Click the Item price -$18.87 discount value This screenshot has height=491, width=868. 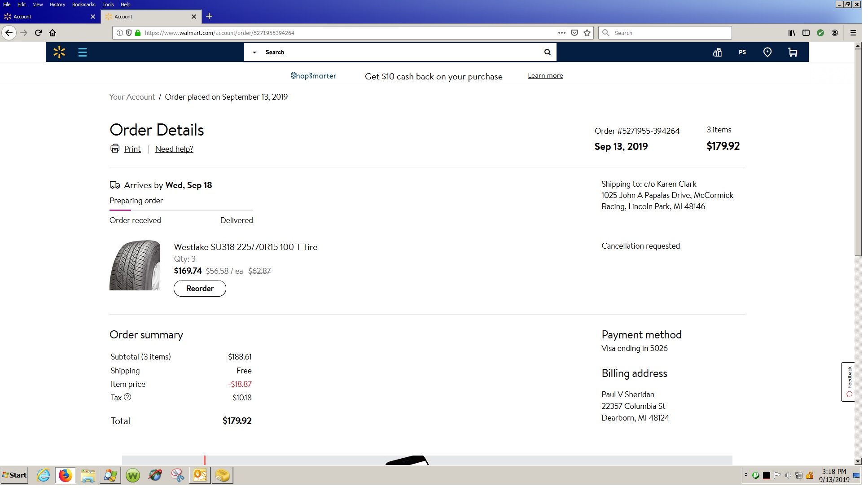pos(240,384)
